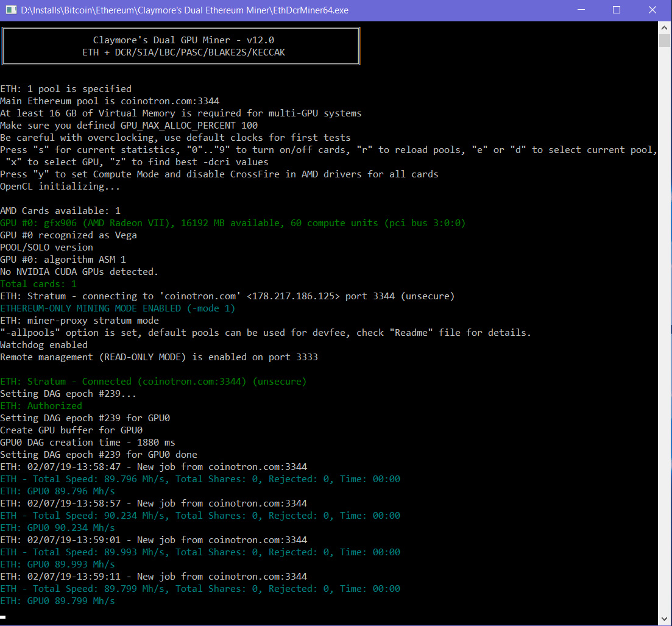The height and width of the screenshot is (626, 672).
Task: Click the Main Ethereum pool line
Action: [x=110, y=101]
